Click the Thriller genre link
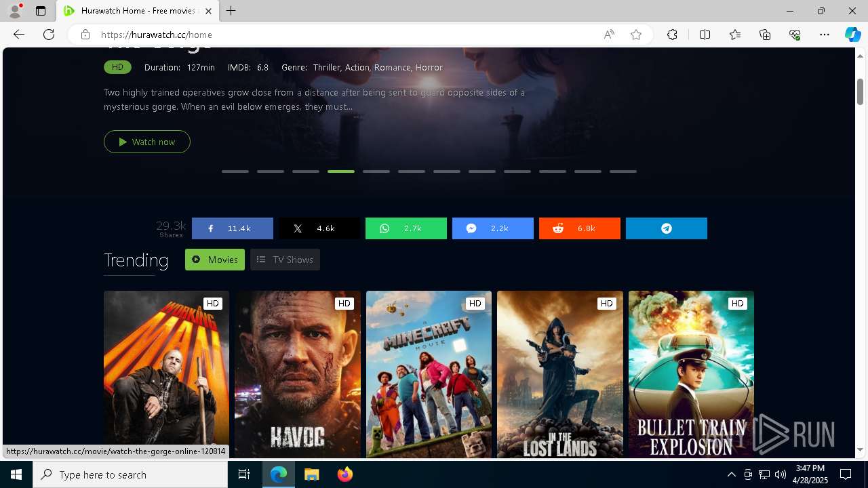This screenshot has height=488, width=868. pos(327,67)
